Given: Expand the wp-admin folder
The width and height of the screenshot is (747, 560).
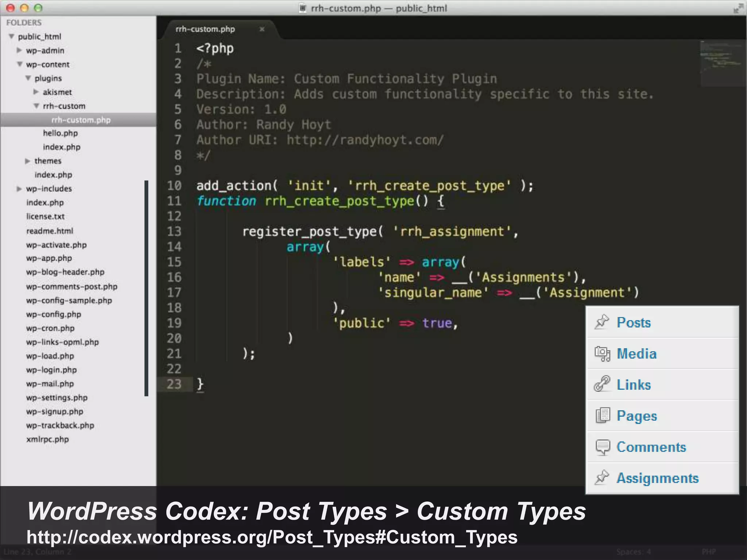Looking at the screenshot, I should click(x=19, y=50).
